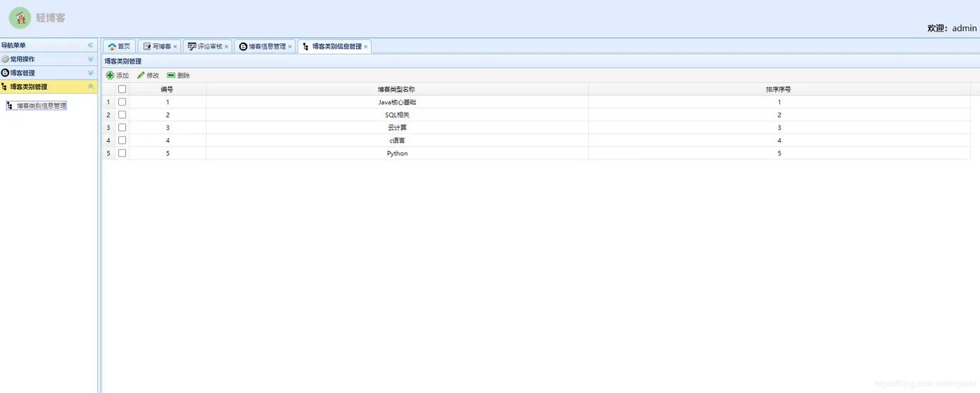980x393 pixels.
Task: Click the 欢迎：admin greeting text
Action: click(952, 28)
